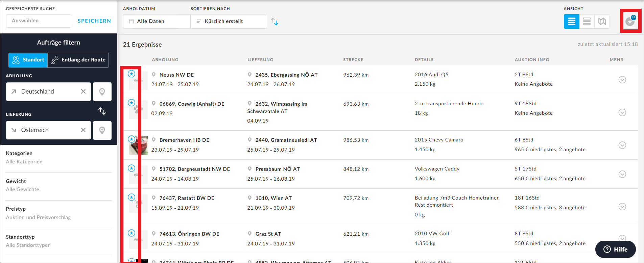The width and height of the screenshot is (644, 263).
Task: Reverse the sort order with the arrows icon
Action: click(275, 22)
